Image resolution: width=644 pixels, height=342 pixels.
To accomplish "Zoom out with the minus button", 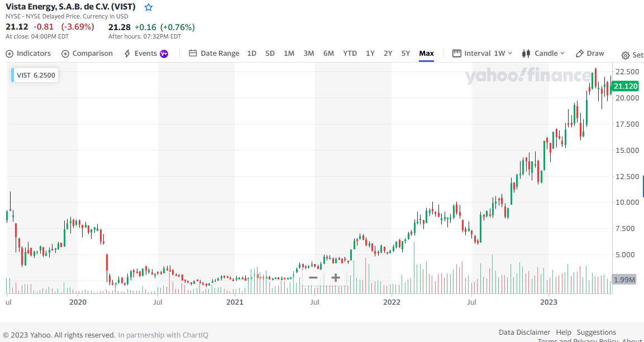I will (x=313, y=278).
